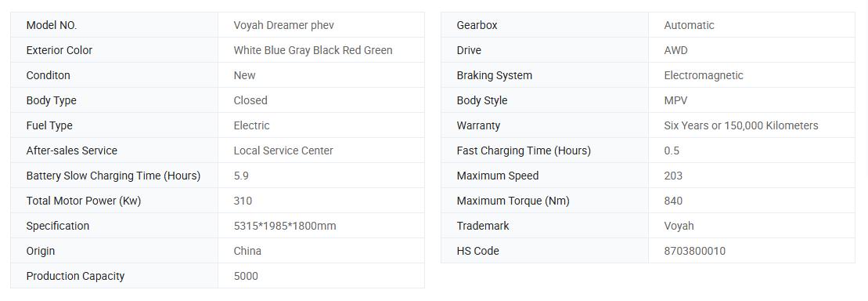The image size is (868, 301).
Task: Click the Origin China value
Action: (247, 251)
